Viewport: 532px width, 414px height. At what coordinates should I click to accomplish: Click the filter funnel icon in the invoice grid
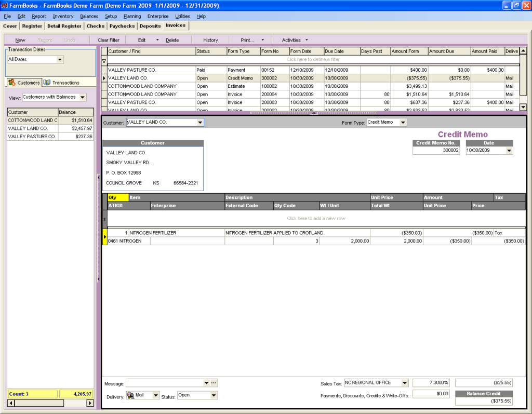coord(104,61)
